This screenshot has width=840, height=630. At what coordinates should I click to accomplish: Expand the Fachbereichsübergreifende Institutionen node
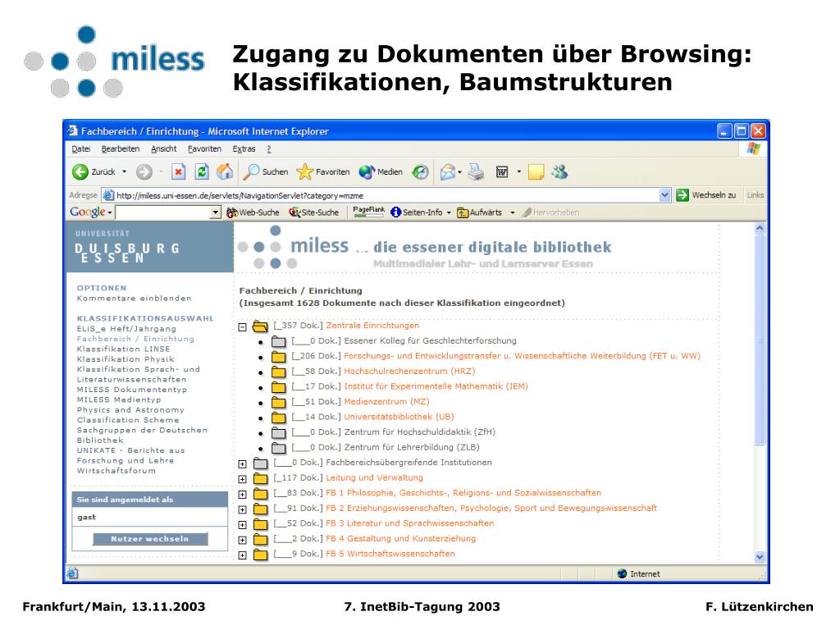click(x=243, y=464)
